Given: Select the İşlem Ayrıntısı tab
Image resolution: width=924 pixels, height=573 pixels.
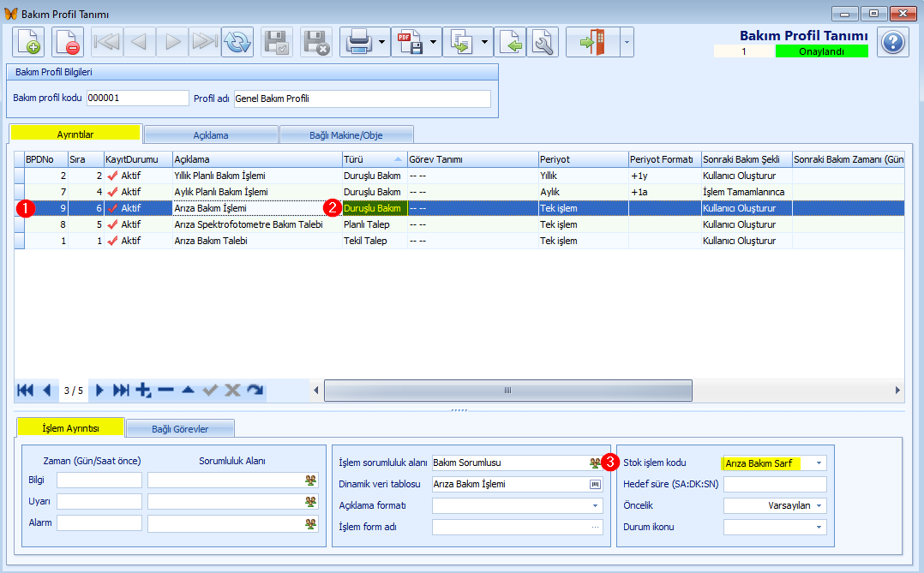Looking at the screenshot, I should pos(70,428).
